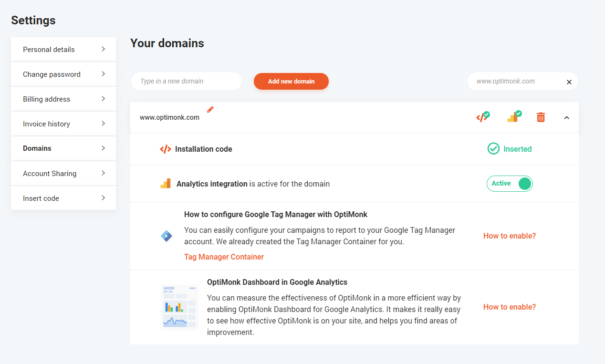The image size is (605, 364).
Task: Select the Domains settings section
Action: click(x=63, y=148)
